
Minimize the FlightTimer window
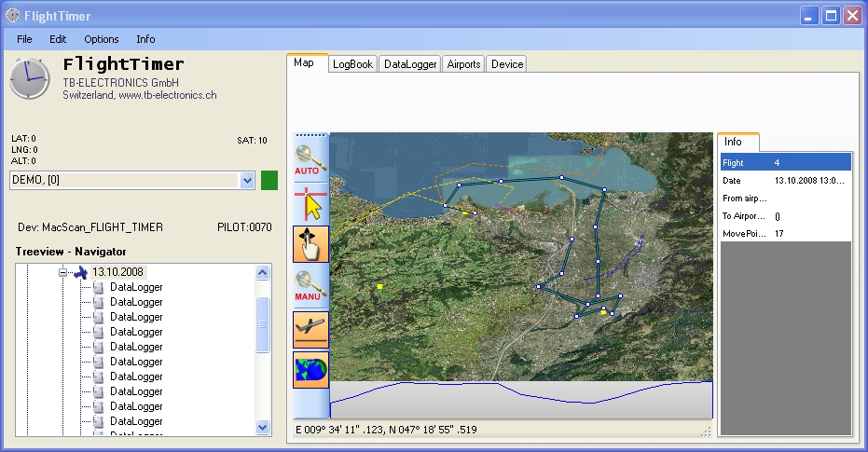coord(808,16)
